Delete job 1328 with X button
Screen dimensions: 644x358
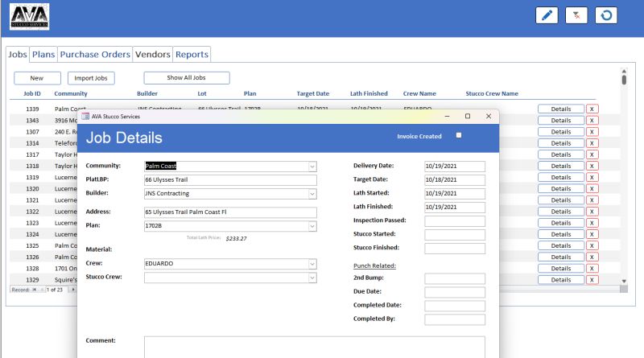click(592, 268)
